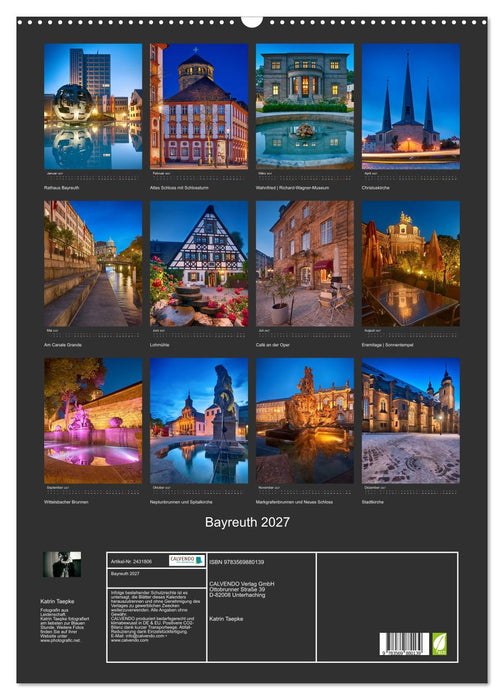
Task: Click the 'Lohmühle' caption
Action: click(159, 345)
